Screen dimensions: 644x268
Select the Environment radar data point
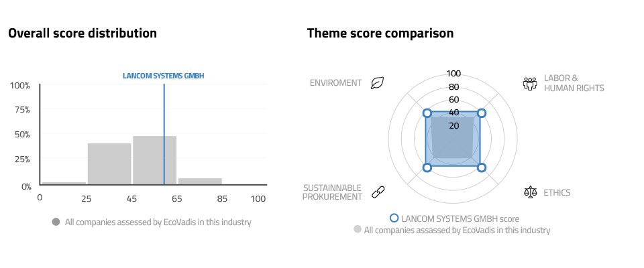click(427, 113)
